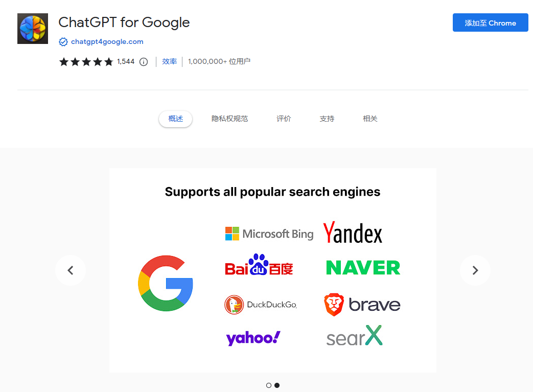The height and width of the screenshot is (392, 533).
Task: Select the second carousel dot
Action: point(276,385)
